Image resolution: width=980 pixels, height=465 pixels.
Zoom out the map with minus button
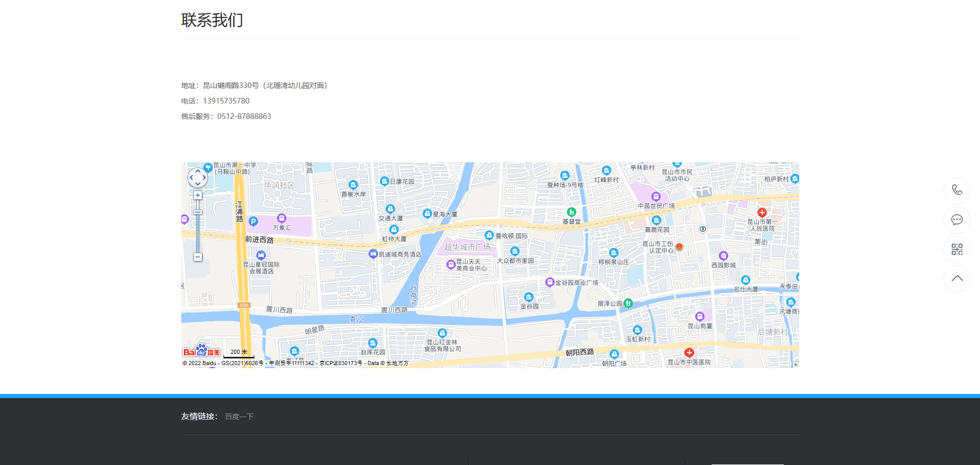click(198, 257)
